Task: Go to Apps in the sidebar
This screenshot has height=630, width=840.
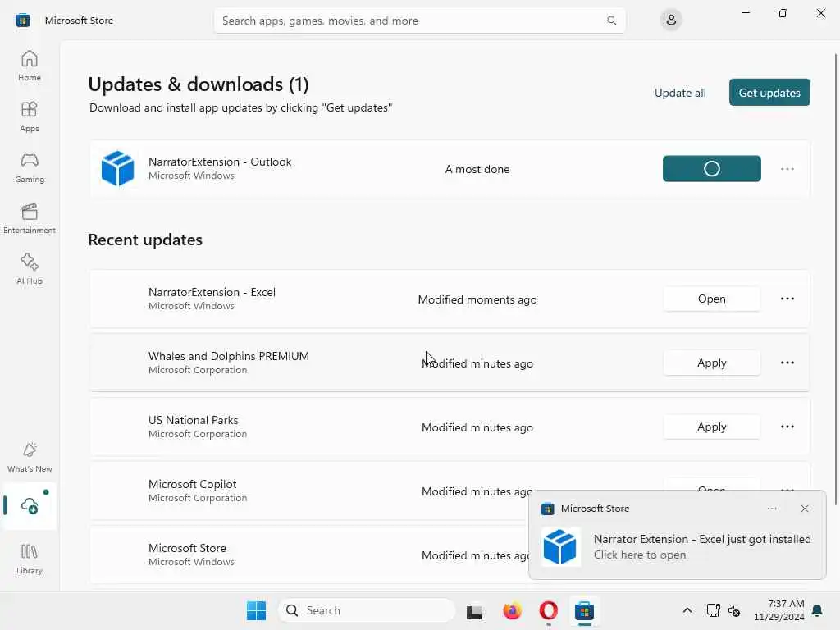Action: 30,116
